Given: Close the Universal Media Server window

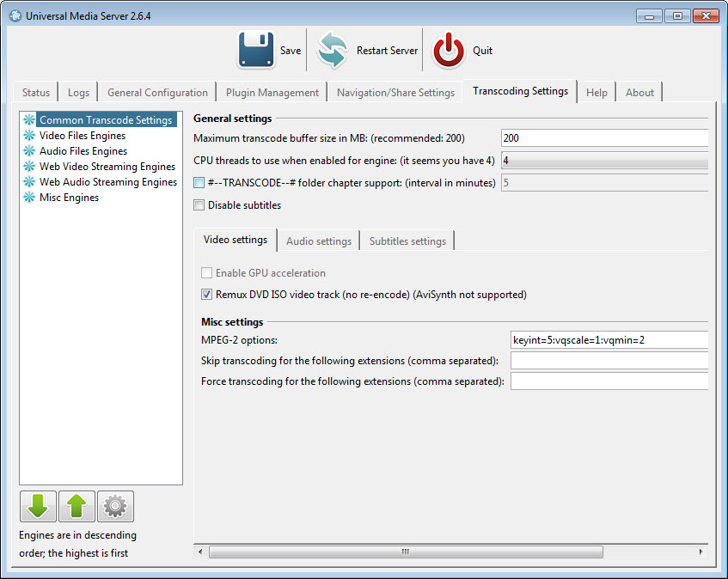Looking at the screenshot, I should (x=706, y=16).
